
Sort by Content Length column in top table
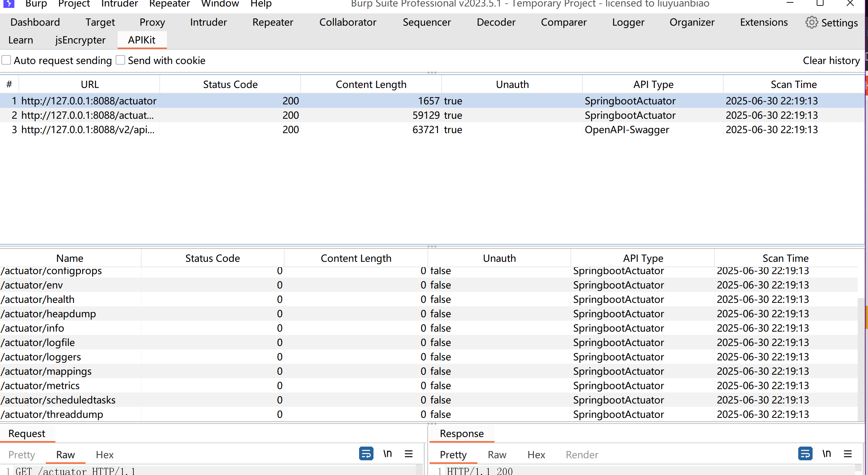[371, 84]
